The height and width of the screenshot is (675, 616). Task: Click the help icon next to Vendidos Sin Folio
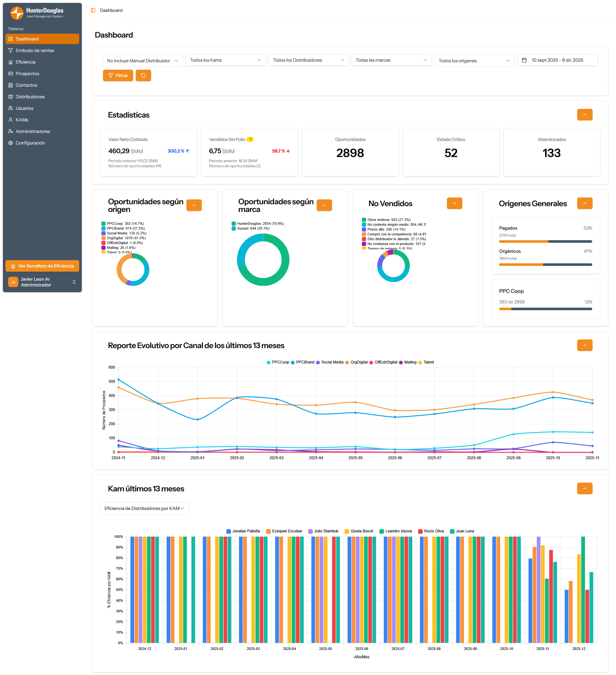(x=250, y=139)
